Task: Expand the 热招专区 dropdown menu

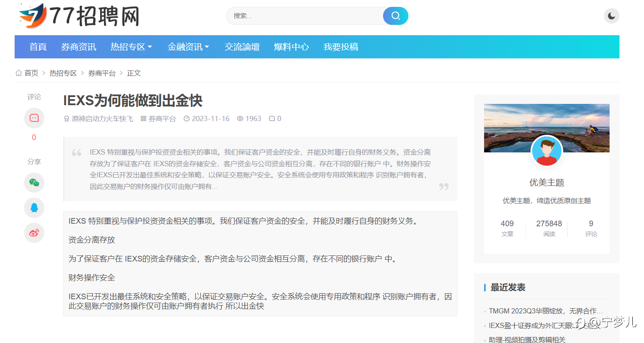Action: (132, 47)
